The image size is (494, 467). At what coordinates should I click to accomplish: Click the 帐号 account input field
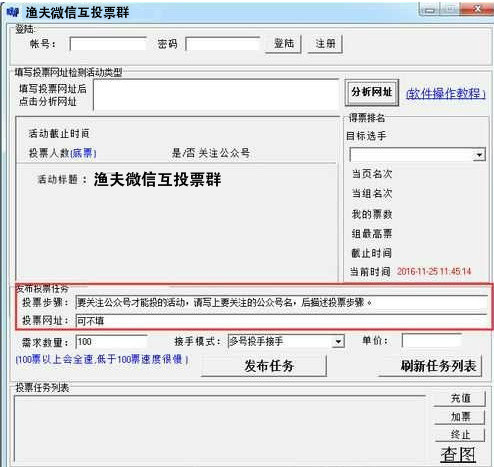tap(108, 44)
